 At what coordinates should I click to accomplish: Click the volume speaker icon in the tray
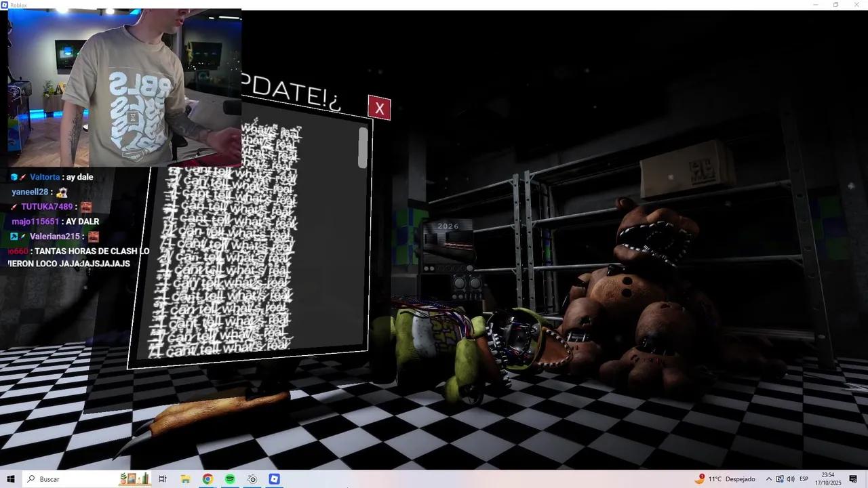pyautogui.click(x=791, y=479)
